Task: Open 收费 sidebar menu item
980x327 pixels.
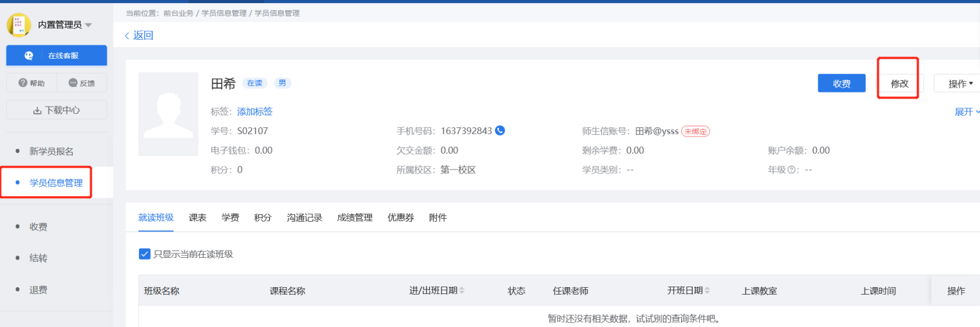Action: [x=38, y=227]
